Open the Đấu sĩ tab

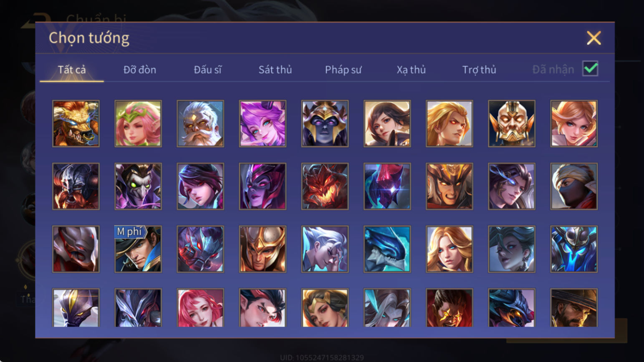tap(207, 70)
